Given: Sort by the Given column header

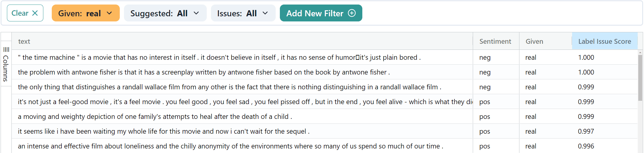Looking at the screenshot, I should 534,41.
